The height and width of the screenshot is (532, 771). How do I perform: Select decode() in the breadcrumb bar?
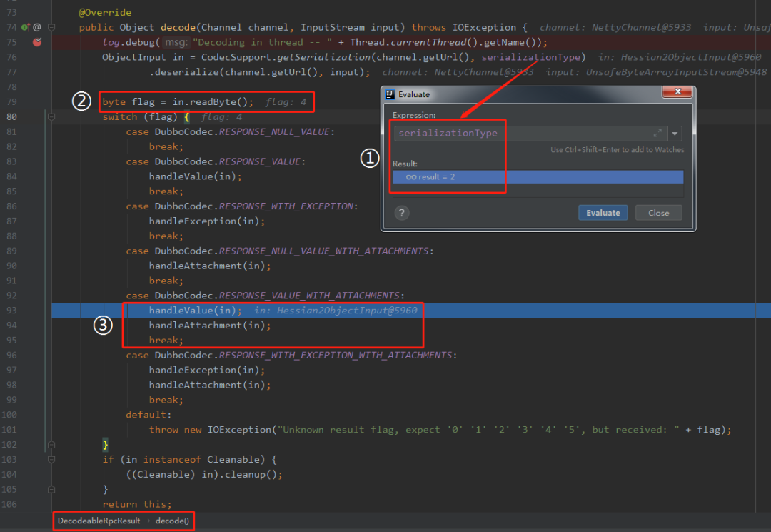point(172,521)
